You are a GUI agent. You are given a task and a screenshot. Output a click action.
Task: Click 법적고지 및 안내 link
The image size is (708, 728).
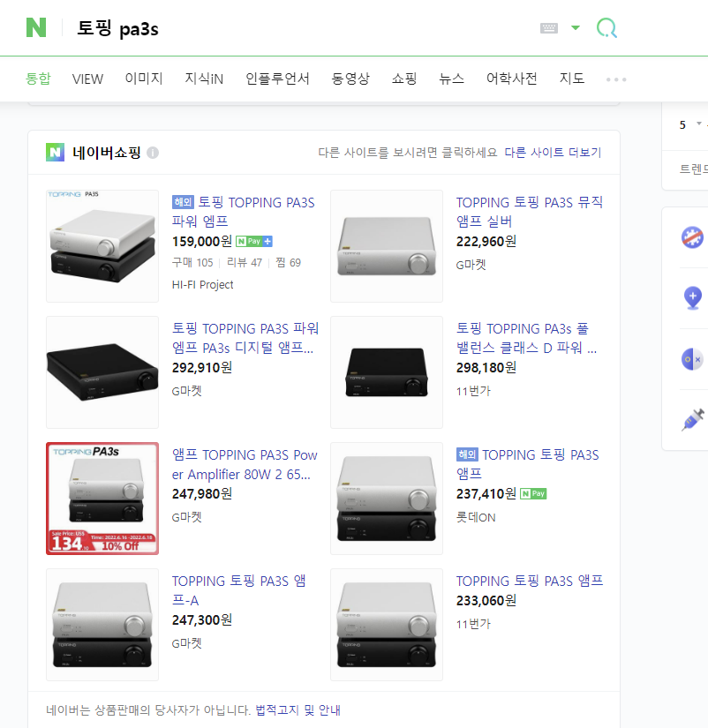pos(298,709)
